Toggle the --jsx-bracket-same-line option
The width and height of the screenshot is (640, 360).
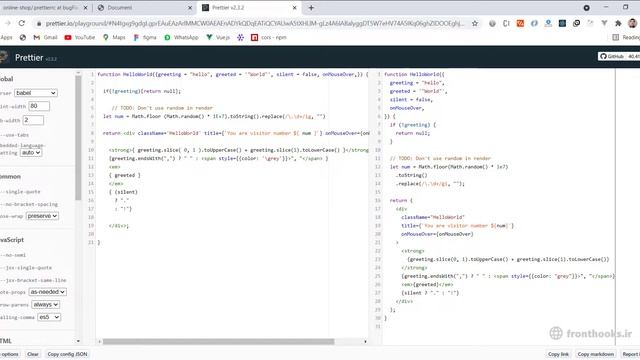pyautogui.click(x=33, y=280)
